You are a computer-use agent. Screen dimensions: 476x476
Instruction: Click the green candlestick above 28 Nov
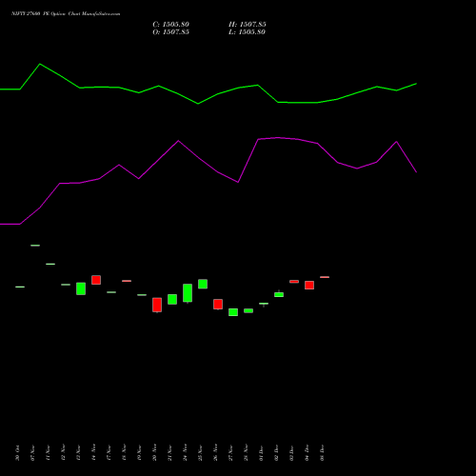tap(248, 310)
